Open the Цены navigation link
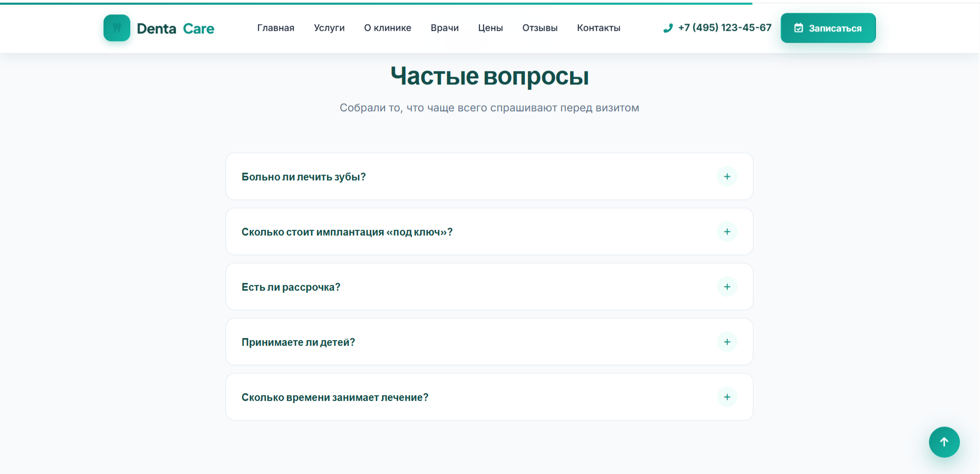Screen dimensions: 980x474 pos(490,28)
